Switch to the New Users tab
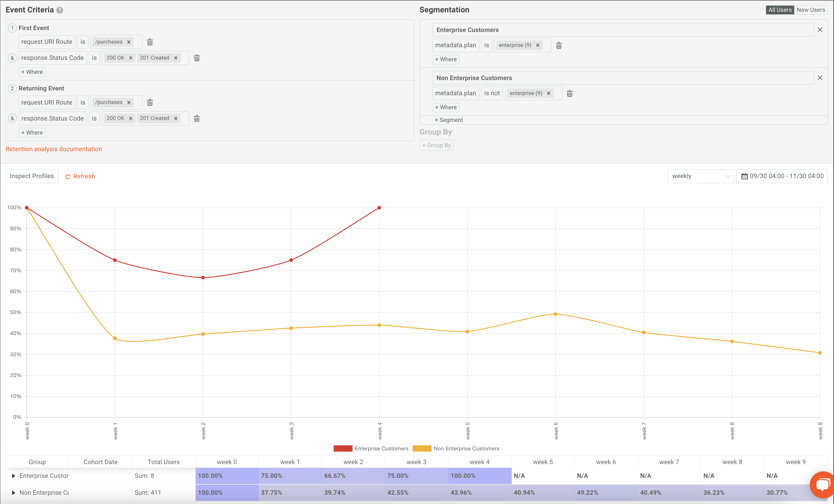This screenshot has height=504, width=834. click(x=811, y=10)
